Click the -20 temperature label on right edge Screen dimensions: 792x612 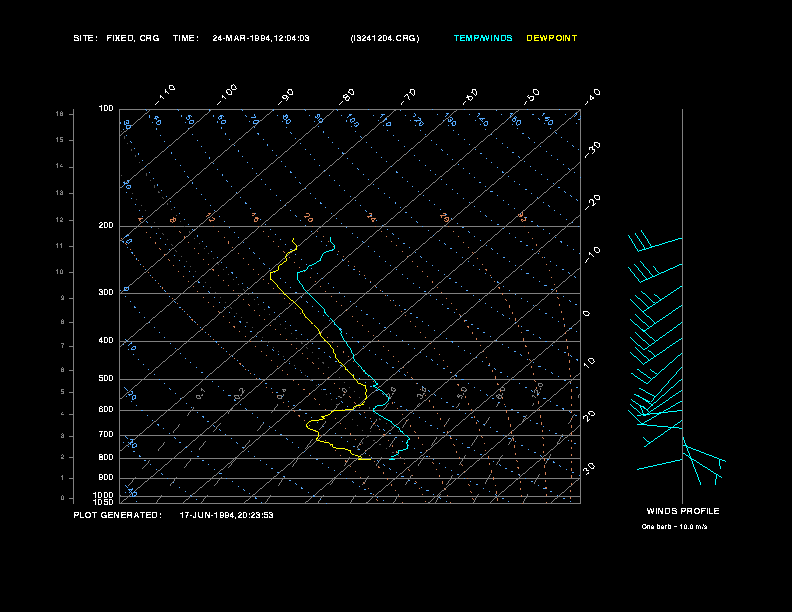click(x=593, y=202)
